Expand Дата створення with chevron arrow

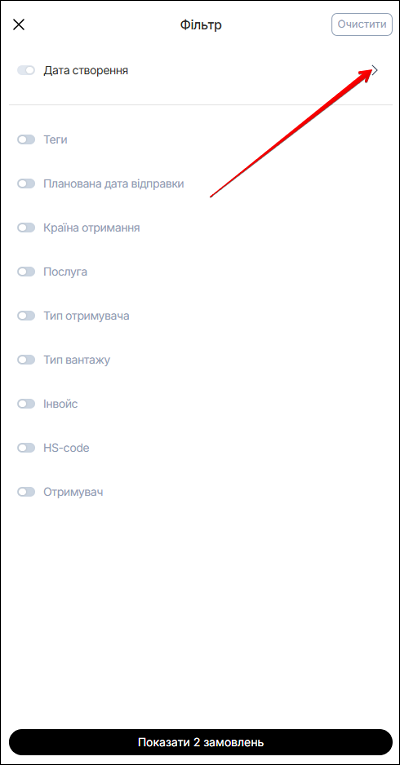pyautogui.click(x=374, y=70)
